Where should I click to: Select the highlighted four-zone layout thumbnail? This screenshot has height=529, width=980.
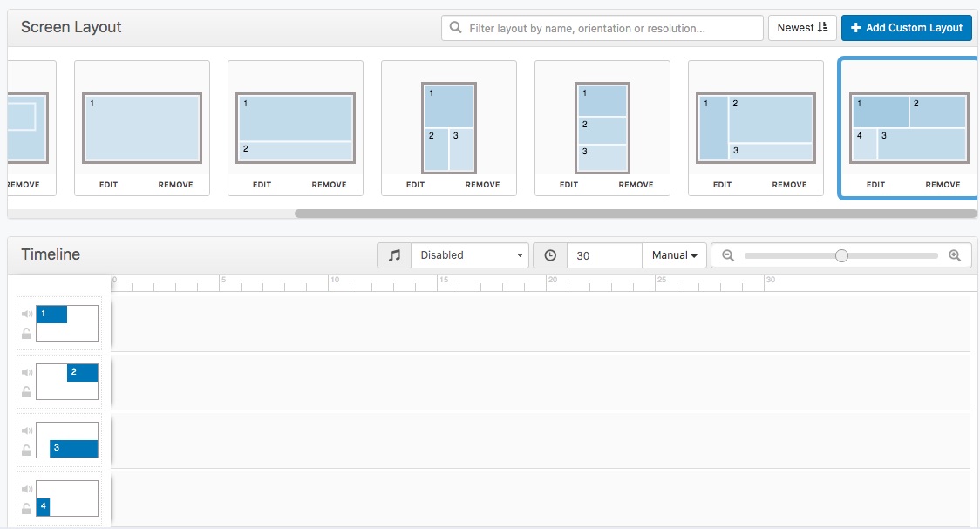[x=909, y=128]
